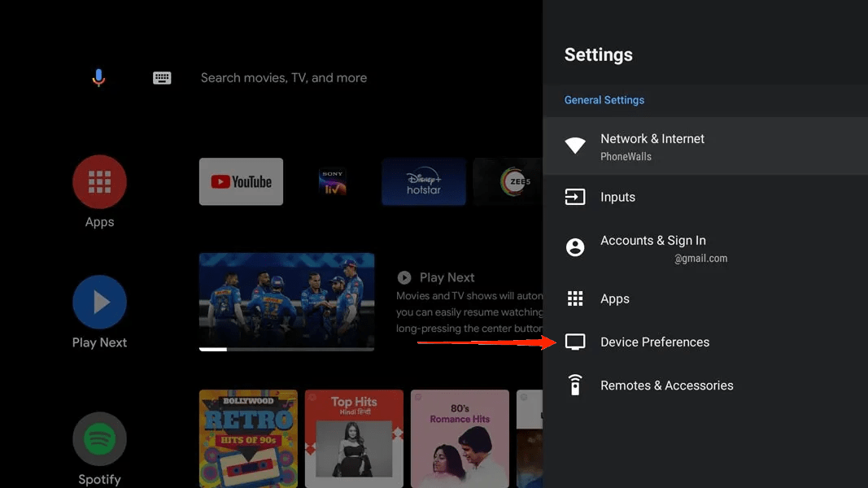Open Network & Internet settings
Image resolution: width=868 pixels, height=488 pixels.
coord(705,146)
